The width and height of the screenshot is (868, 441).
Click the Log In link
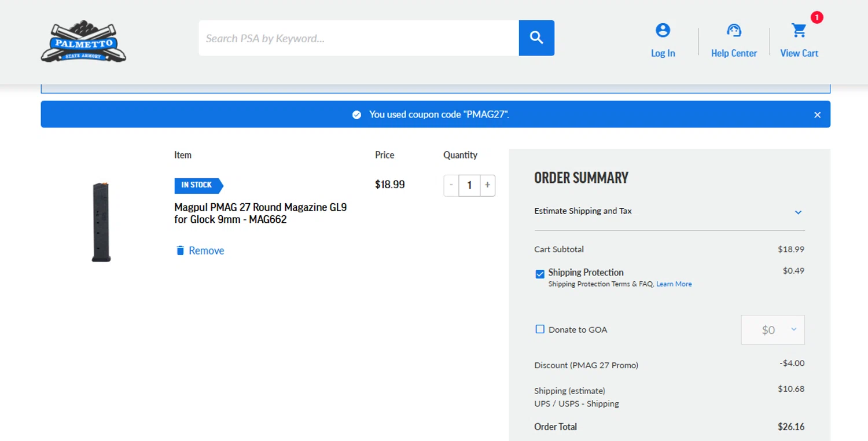tap(663, 53)
